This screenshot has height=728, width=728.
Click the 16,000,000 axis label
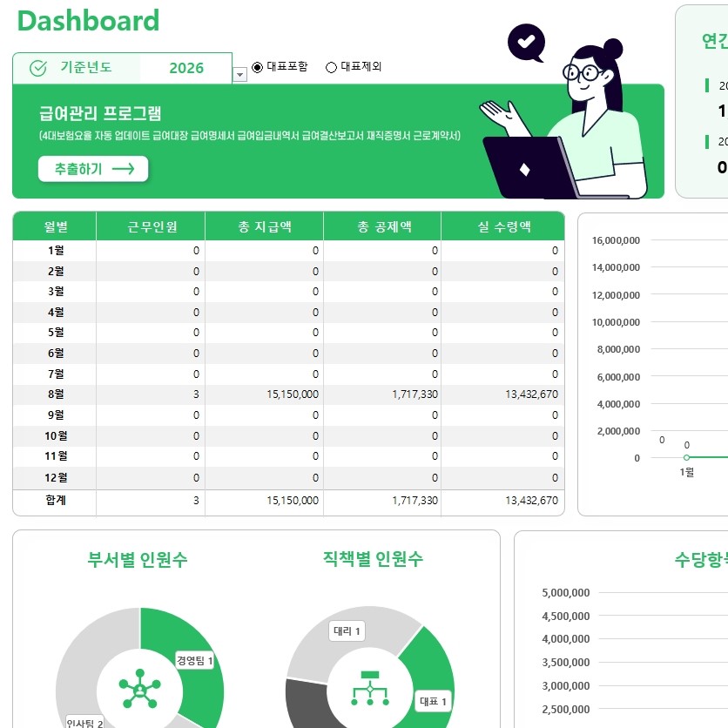[616, 240]
